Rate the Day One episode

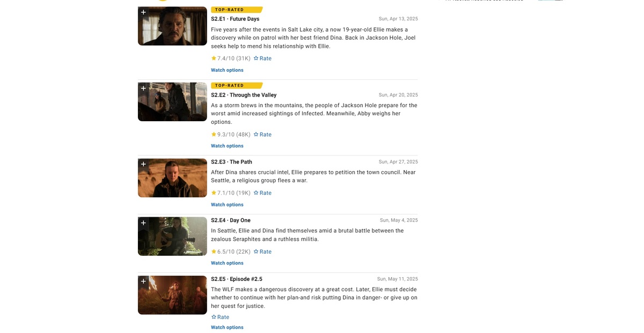(262, 251)
